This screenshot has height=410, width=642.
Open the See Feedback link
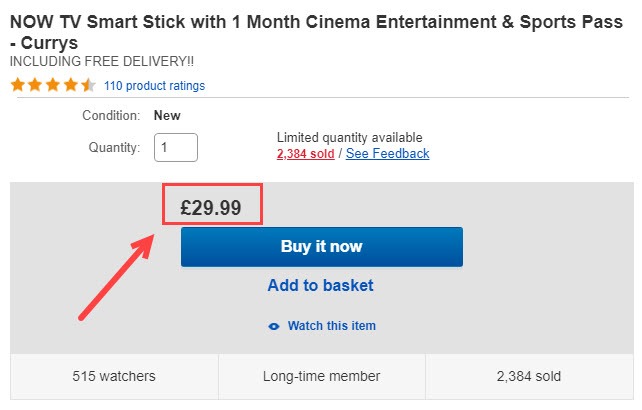(x=387, y=154)
